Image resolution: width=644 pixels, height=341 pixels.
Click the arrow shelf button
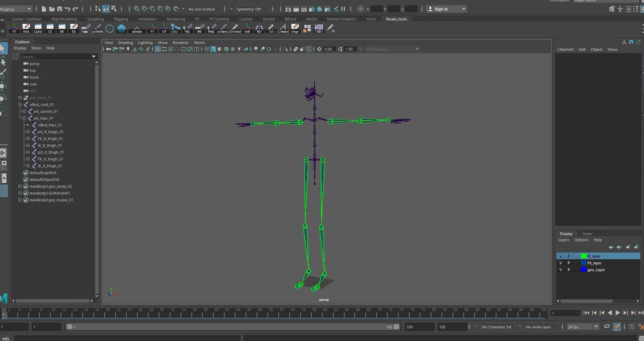tap(137, 28)
